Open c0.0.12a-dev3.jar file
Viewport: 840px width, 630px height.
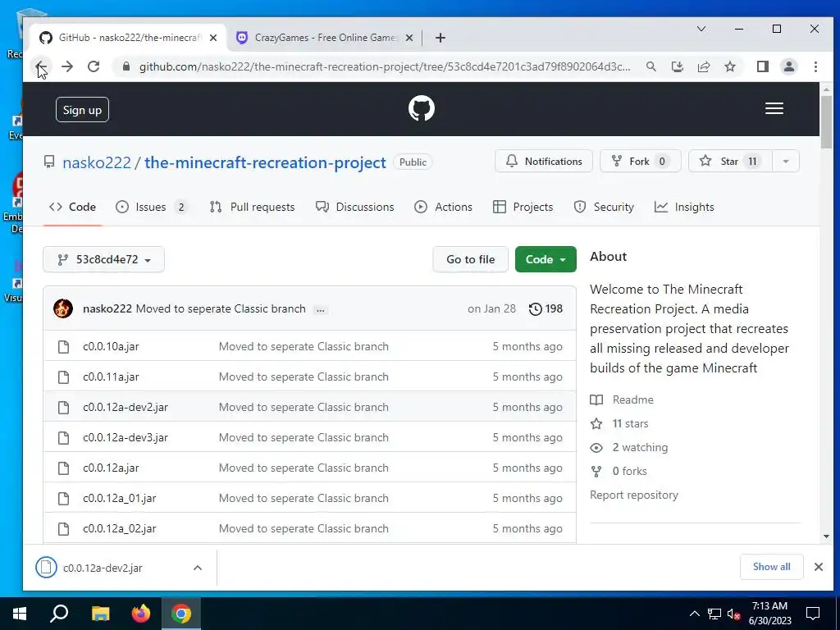click(126, 438)
